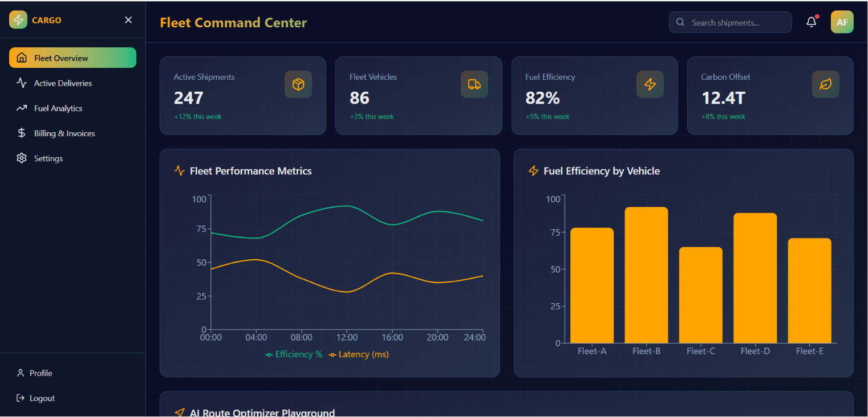868x417 pixels.
Task: Click the Fleet Command Center page title
Action: (233, 23)
